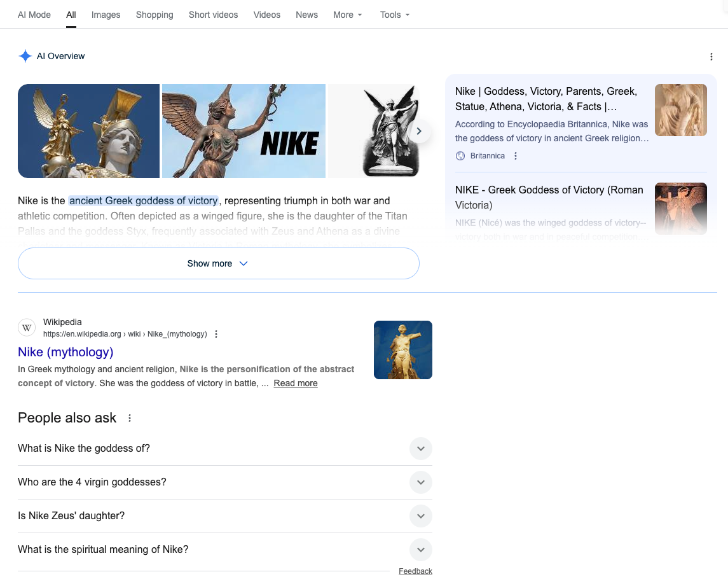Switch to Images tab

pos(106,15)
